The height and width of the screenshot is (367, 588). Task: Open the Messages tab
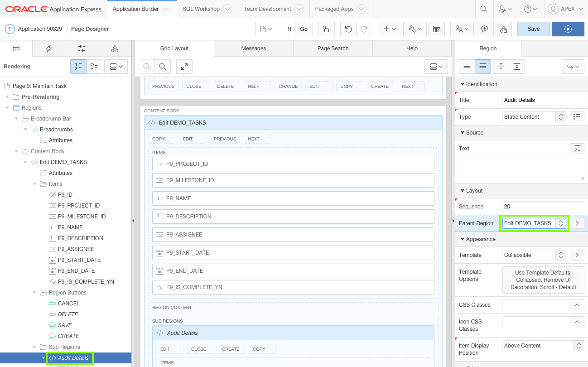coord(253,48)
